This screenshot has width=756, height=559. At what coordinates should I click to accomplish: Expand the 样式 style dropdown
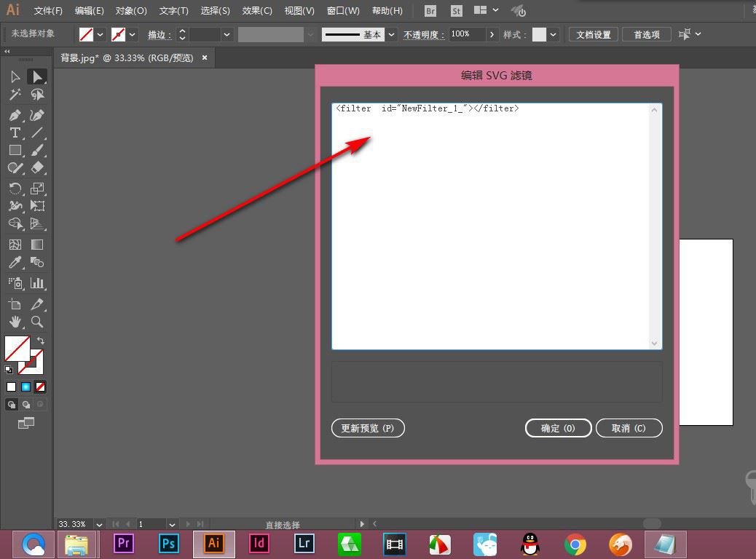[x=554, y=34]
